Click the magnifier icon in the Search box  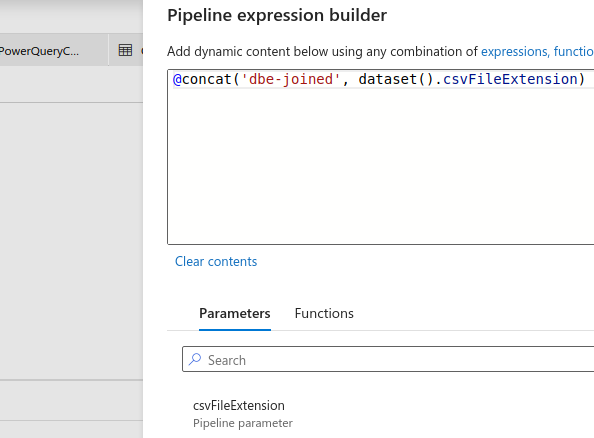point(195,359)
